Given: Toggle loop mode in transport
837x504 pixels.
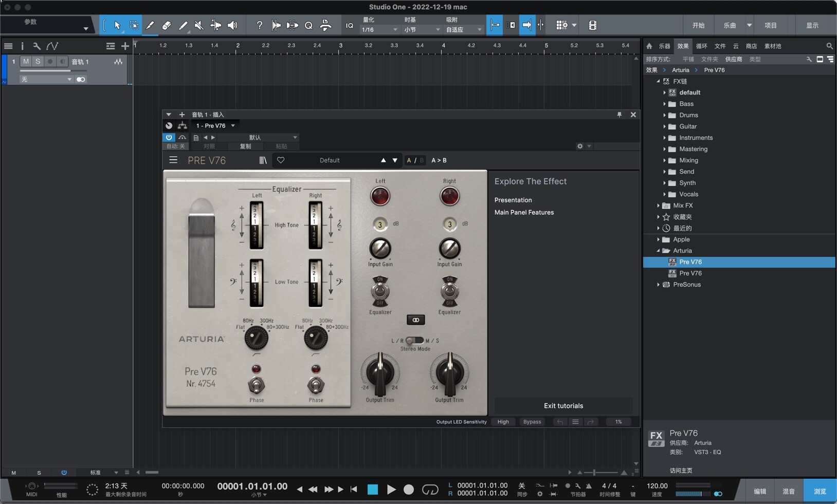Looking at the screenshot, I should (430, 490).
